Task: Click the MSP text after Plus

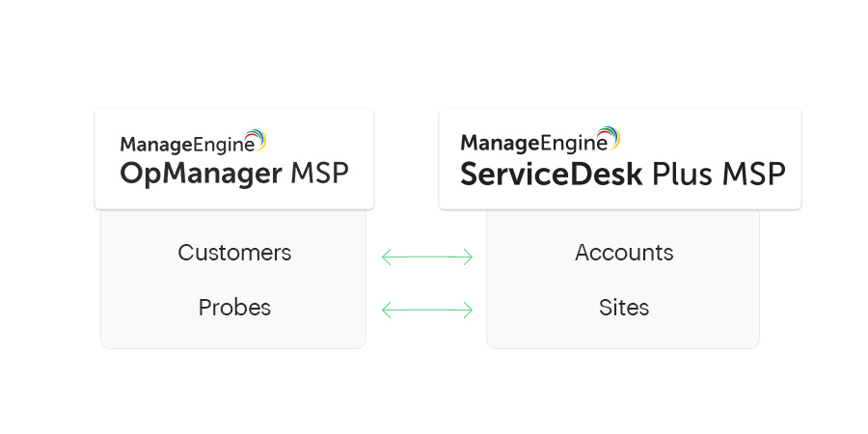Action: pos(754,174)
